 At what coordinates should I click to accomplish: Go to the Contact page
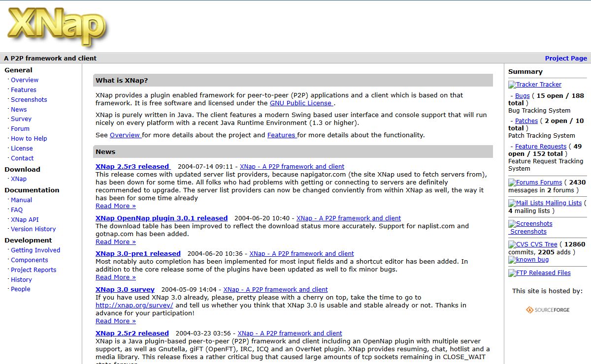click(22, 158)
